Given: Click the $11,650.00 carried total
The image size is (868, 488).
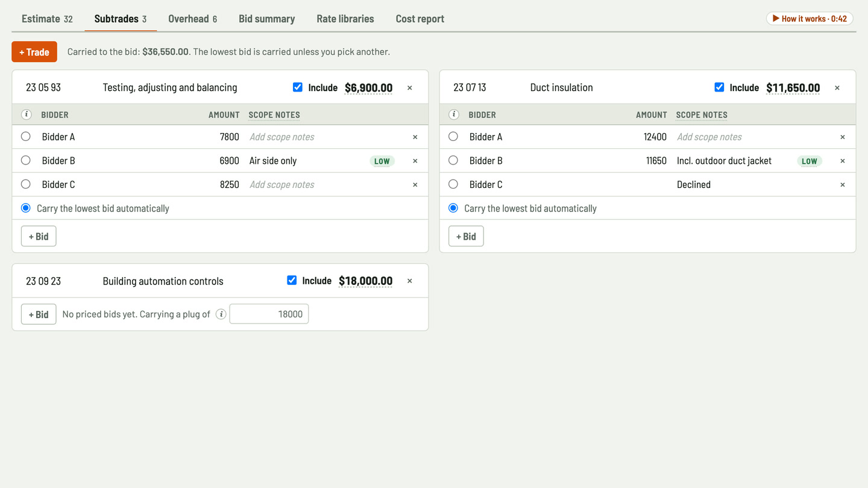Looking at the screenshot, I should pos(793,88).
